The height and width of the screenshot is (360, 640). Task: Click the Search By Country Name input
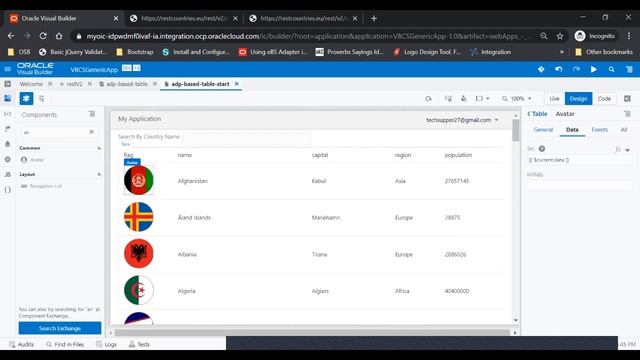coord(247,140)
